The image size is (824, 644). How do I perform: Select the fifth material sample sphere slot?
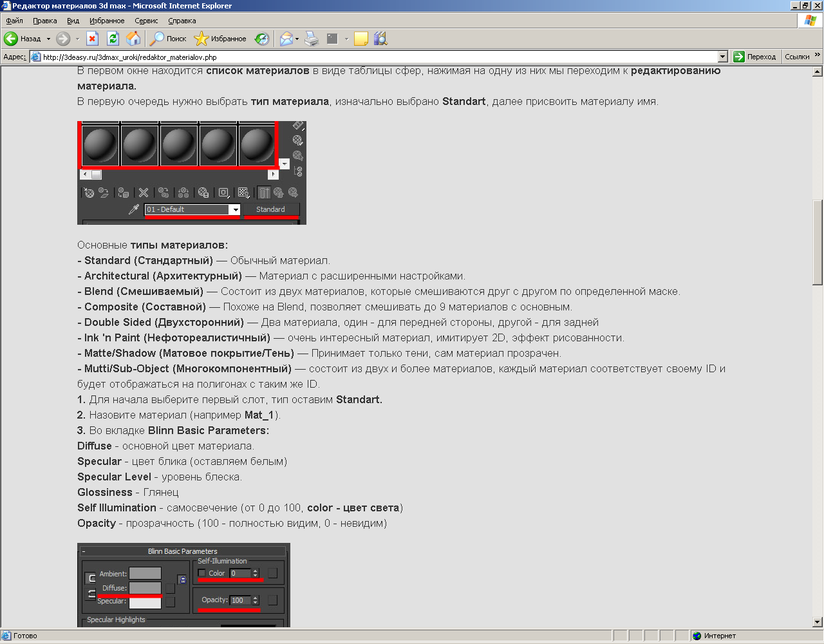(x=257, y=146)
